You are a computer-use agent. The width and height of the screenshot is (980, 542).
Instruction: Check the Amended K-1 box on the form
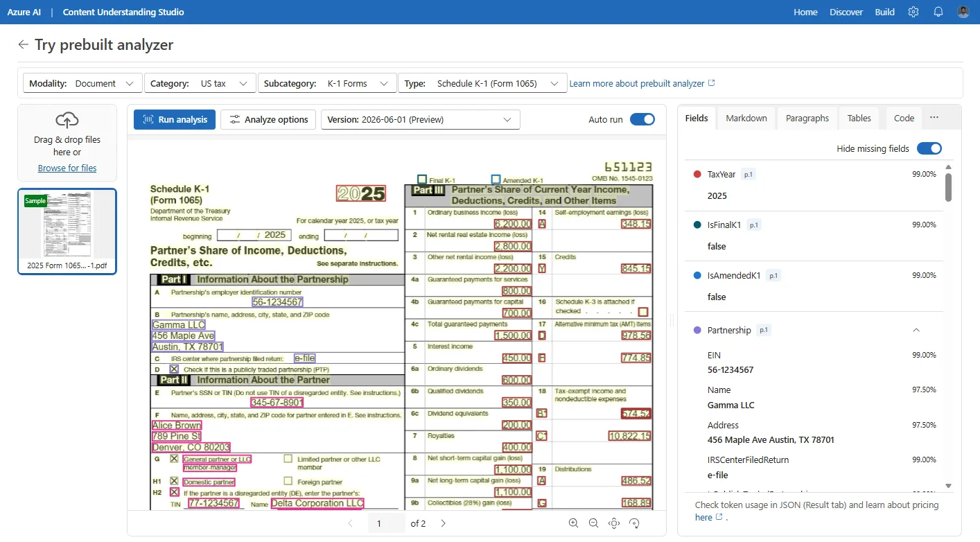tap(496, 179)
